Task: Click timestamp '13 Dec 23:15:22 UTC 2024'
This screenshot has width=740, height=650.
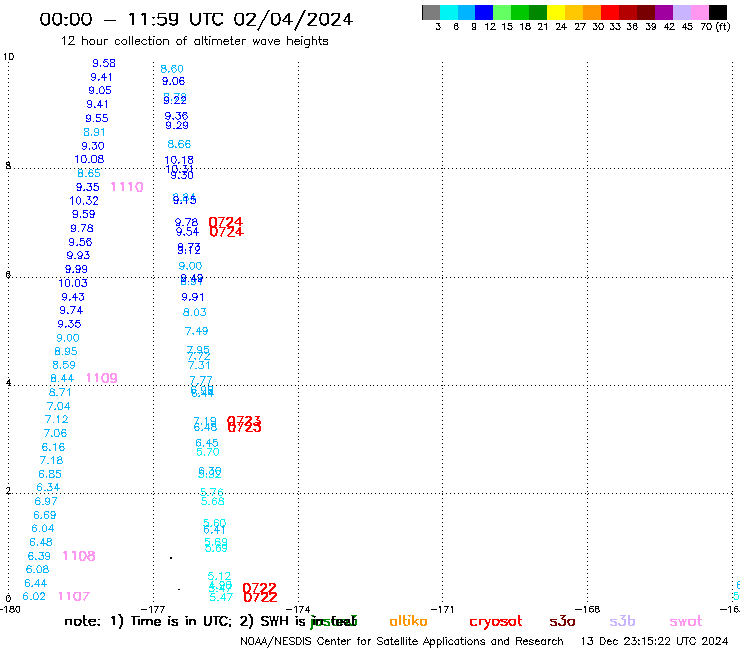Action: click(654, 641)
